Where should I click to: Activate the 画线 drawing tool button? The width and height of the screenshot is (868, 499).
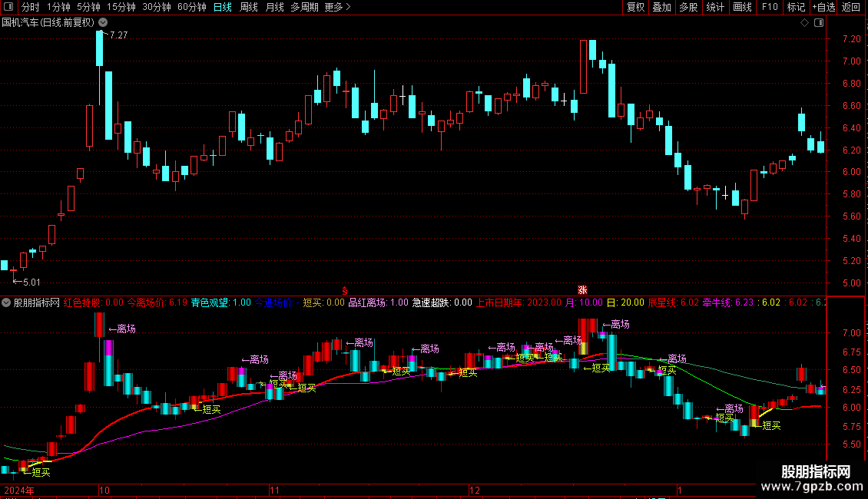pos(742,7)
